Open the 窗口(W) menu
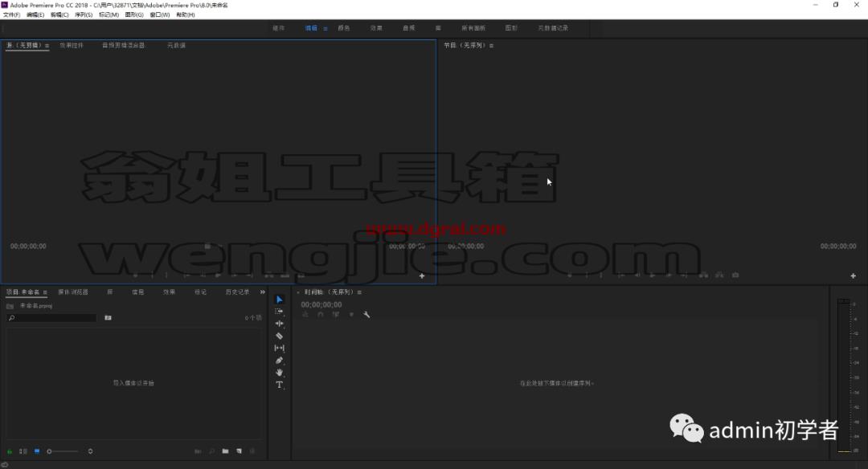 159,15
